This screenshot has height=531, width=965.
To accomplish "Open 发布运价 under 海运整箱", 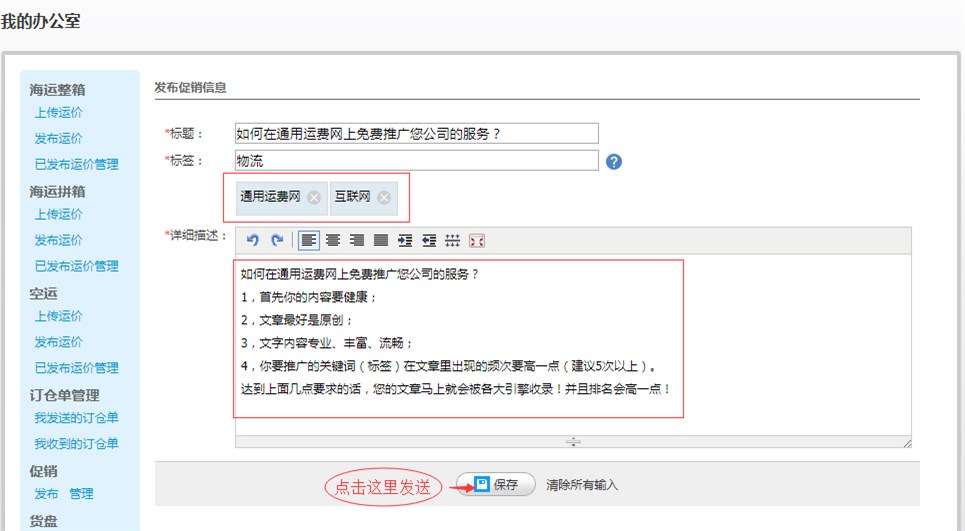I will tap(58, 138).
